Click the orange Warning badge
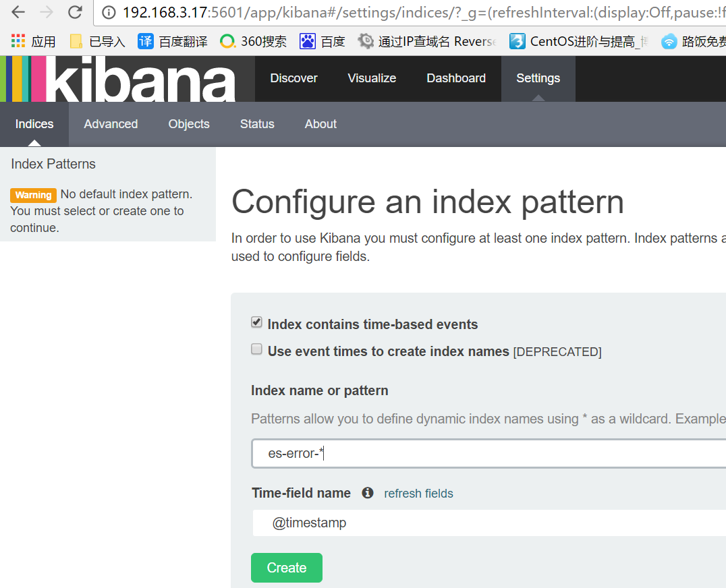Screen dimensions: 726x588 click(33, 195)
